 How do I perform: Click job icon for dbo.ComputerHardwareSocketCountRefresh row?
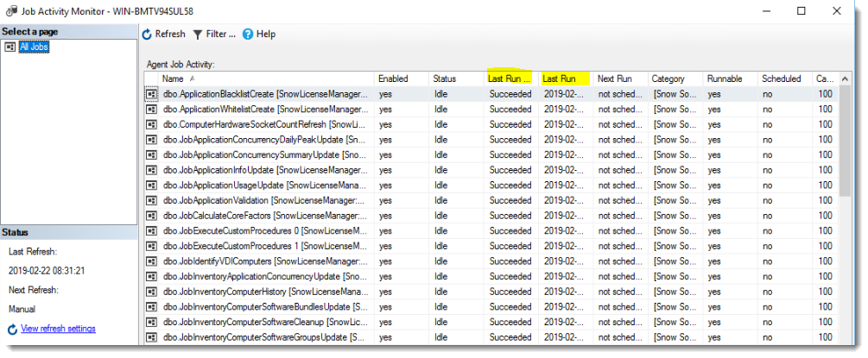coord(151,124)
